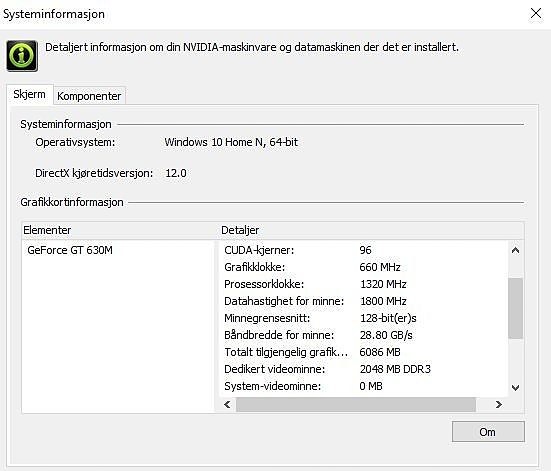
Task: Click the Om button
Action: point(488,432)
